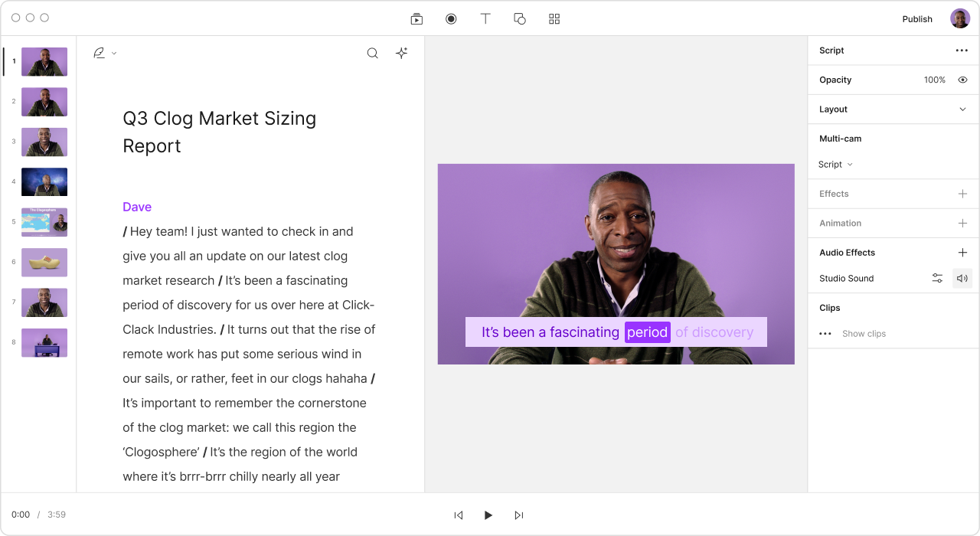Open the media library icon in toolbar
This screenshot has width=980, height=536.
416,19
